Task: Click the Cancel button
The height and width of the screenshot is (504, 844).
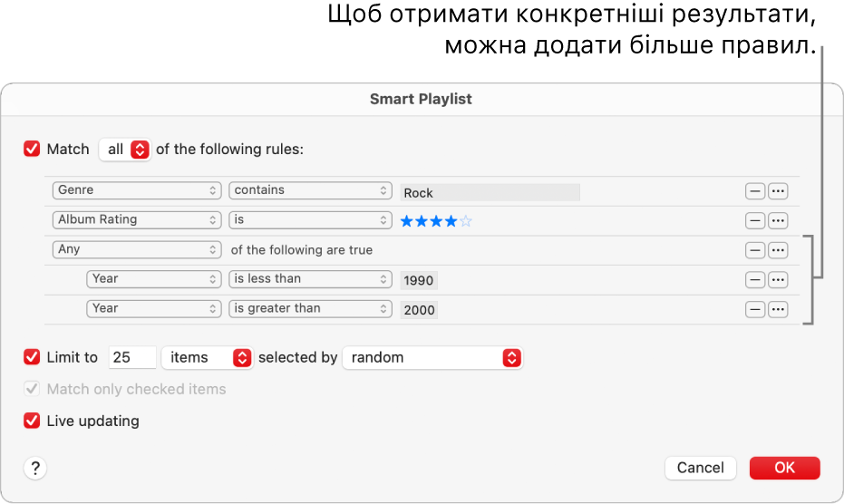Action: click(700, 468)
